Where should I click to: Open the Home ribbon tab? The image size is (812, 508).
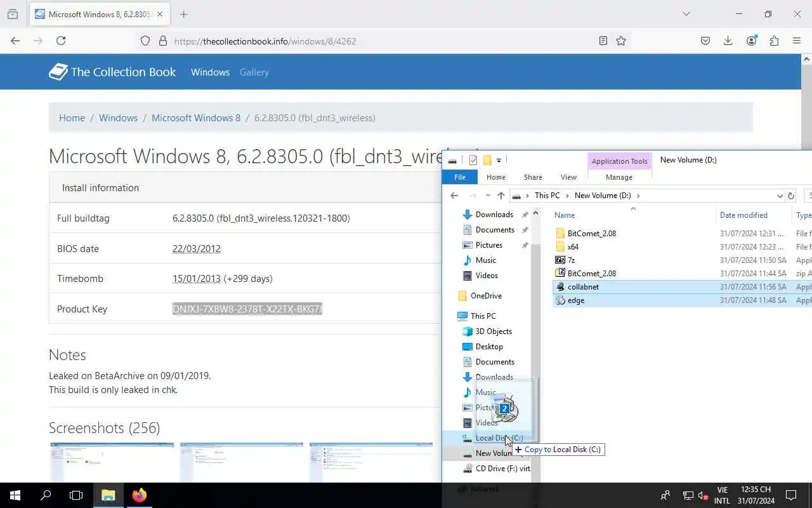point(496,177)
